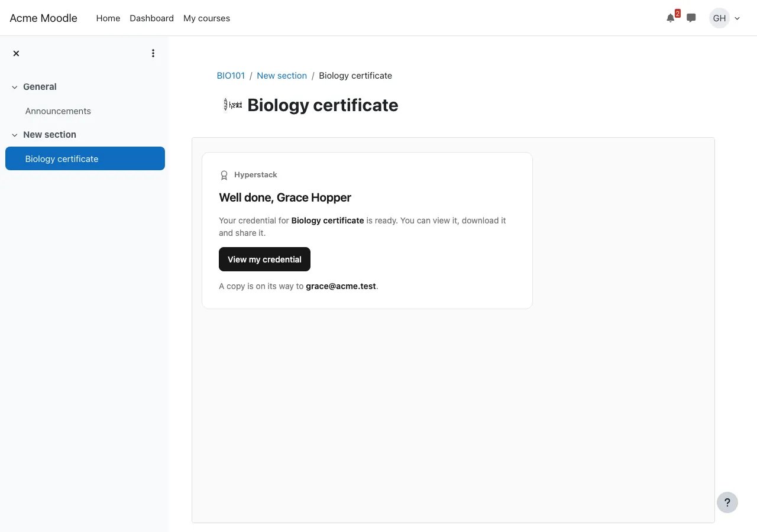Open the BIO101 breadcrumb link
This screenshot has width=757, height=532.
click(231, 76)
